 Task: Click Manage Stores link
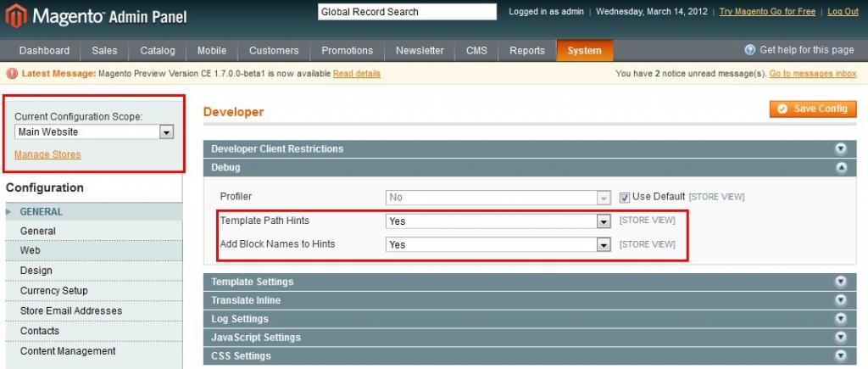pos(47,154)
